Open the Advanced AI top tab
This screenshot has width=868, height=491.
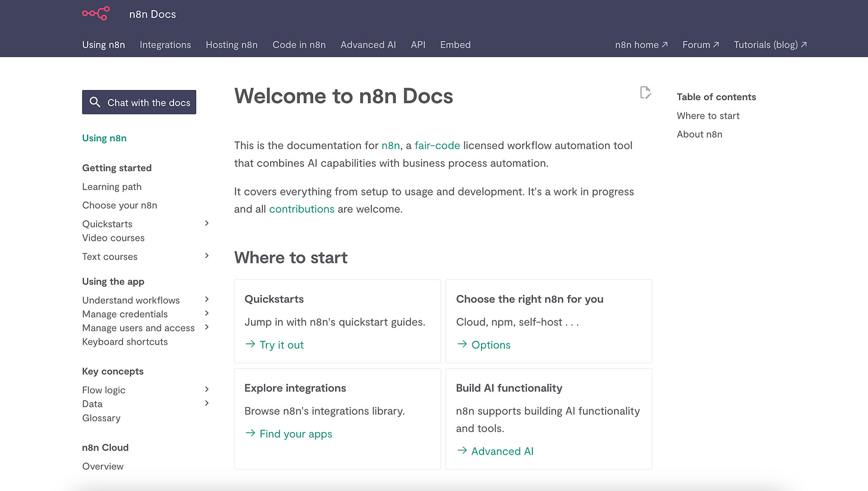(x=368, y=45)
